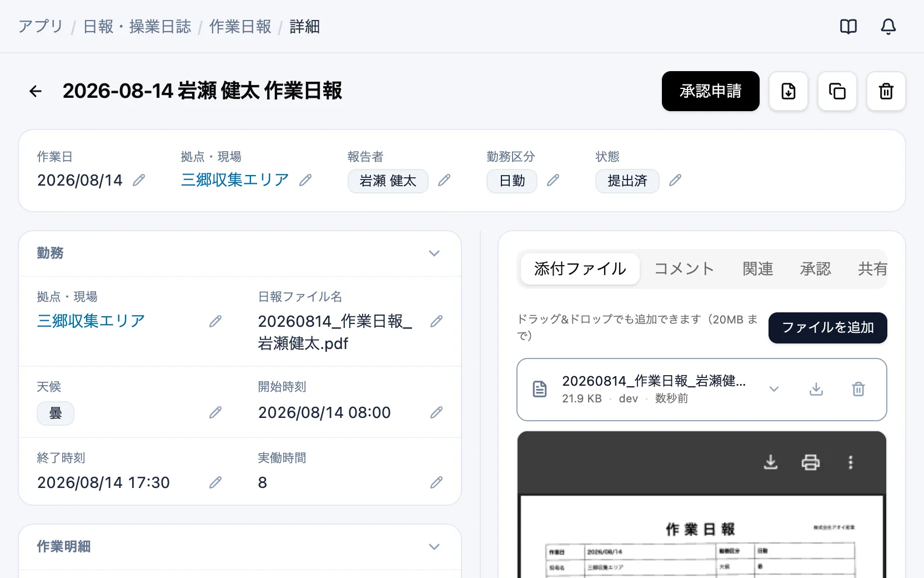Switch to the コメント tab
The width and height of the screenshot is (924, 578).
(684, 269)
